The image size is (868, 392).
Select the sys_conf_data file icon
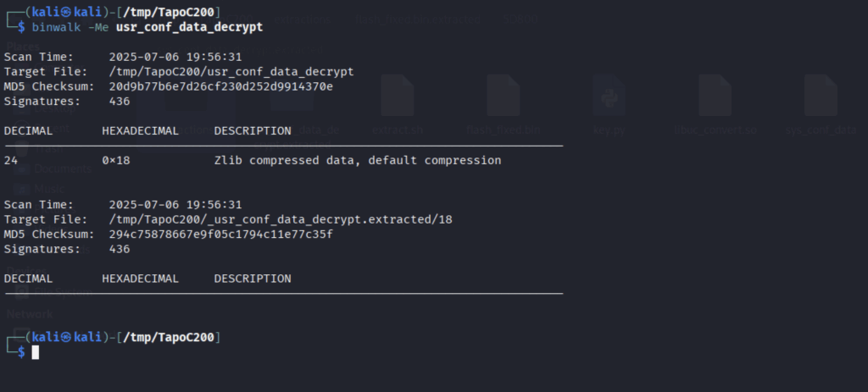coord(821,95)
